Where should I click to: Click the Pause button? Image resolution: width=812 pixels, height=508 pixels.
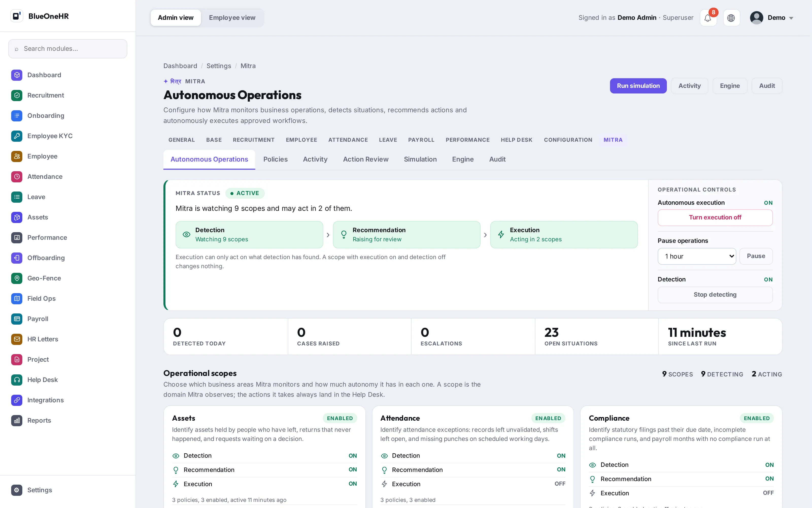pyautogui.click(x=756, y=256)
